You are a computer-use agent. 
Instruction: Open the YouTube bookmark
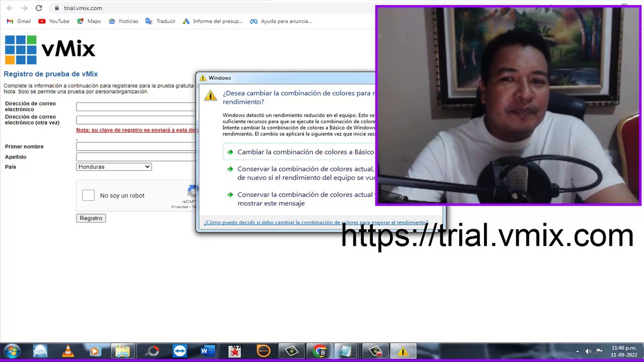(x=54, y=21)
